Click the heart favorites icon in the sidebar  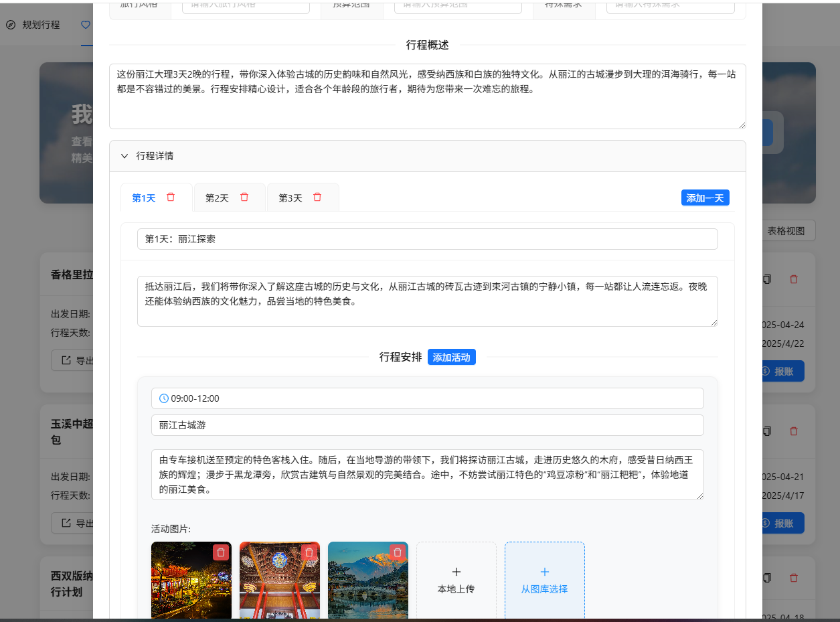[x=85, y=25]
